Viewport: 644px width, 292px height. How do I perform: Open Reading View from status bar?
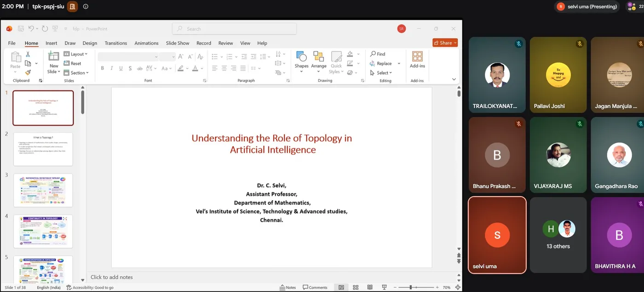[x=370, y=287]
